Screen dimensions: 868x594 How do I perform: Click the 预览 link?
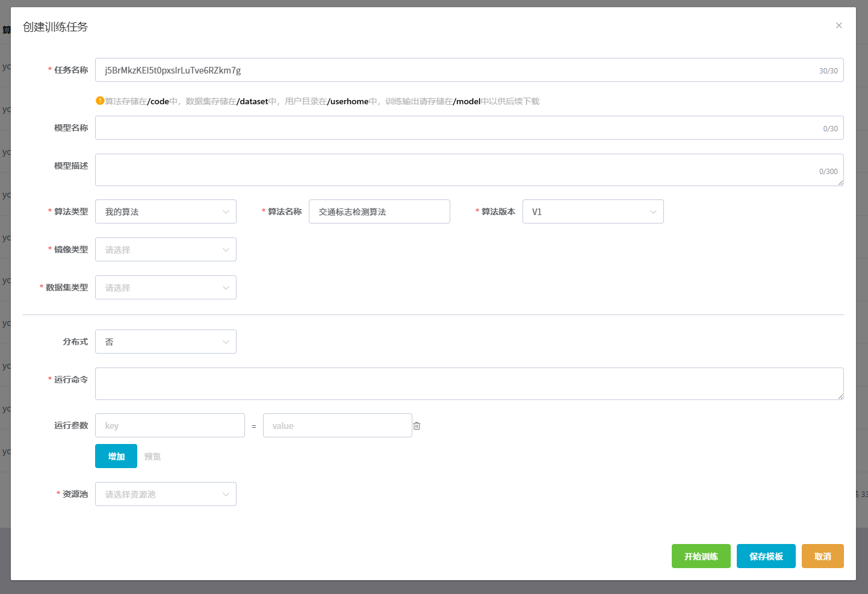coord(152,457)
